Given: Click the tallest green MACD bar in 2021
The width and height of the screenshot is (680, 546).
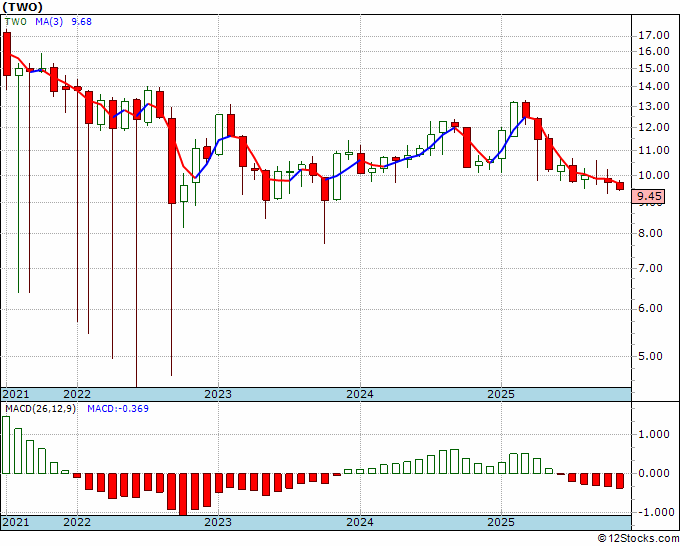Looking at the screenshot, I should (x=6, y=445).
